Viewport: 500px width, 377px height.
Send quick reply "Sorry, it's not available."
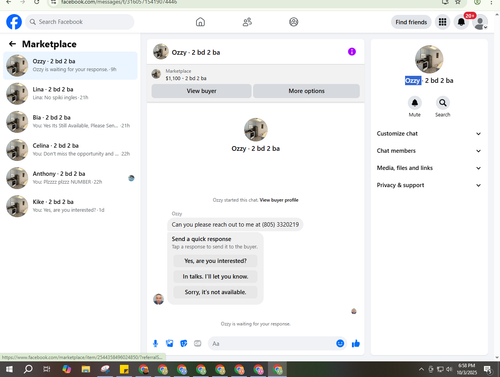coord(215,292)
